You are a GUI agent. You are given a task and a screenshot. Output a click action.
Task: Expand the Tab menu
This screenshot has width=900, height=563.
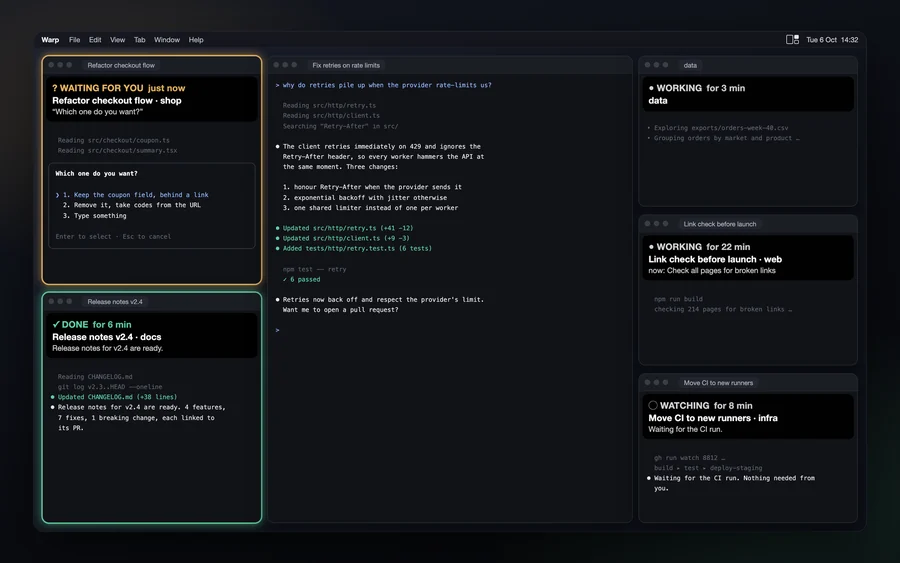coord(139,40)
